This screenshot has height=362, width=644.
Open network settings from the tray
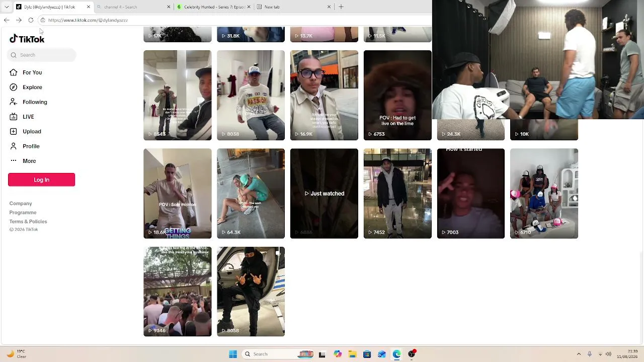point(600,354)
